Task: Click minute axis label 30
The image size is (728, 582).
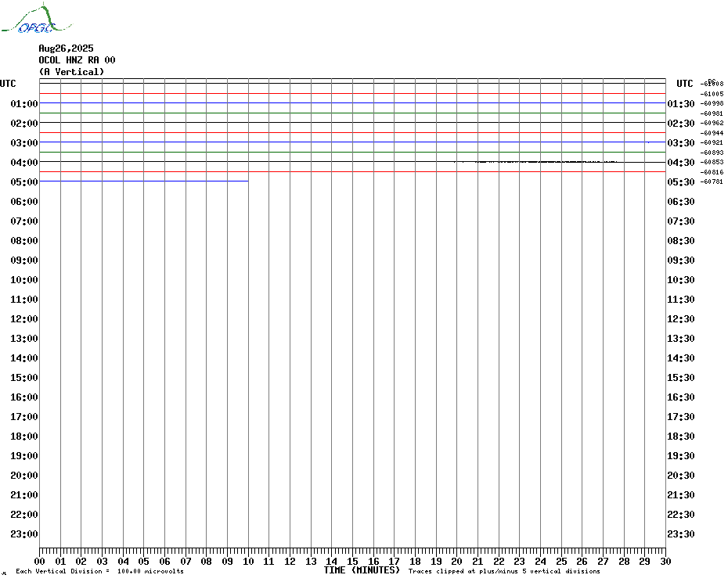Action: pyautogui.click(x=666, y=561)
